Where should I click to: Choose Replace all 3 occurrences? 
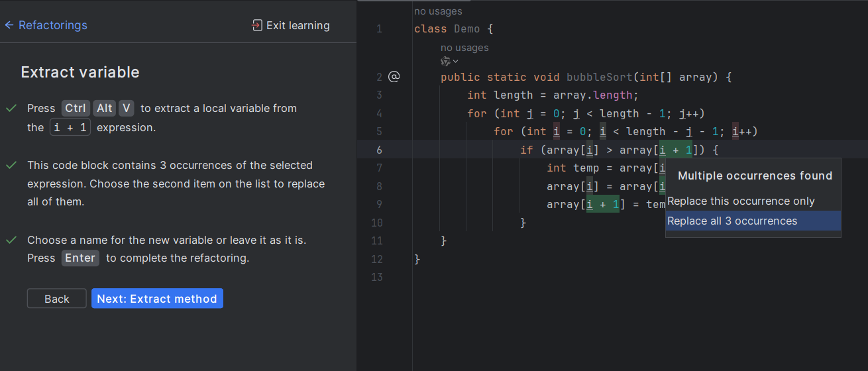[x=753, y=221]
